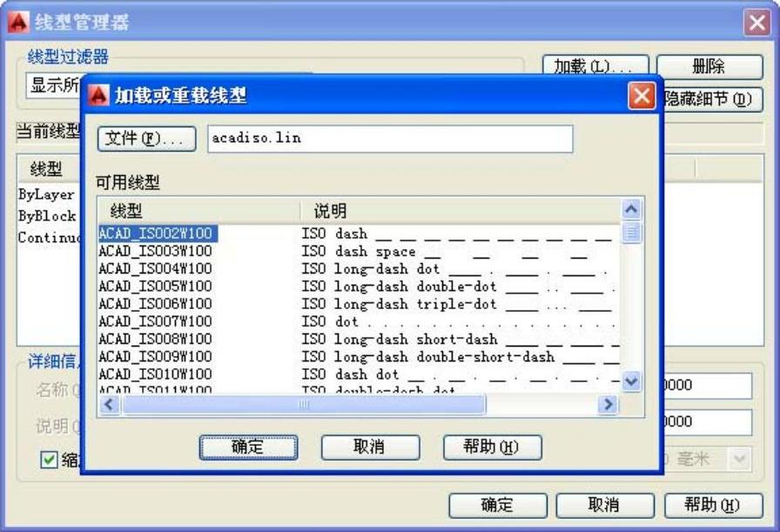Click the 加载(L)... button in 线型管理器

tap(595, 65)
